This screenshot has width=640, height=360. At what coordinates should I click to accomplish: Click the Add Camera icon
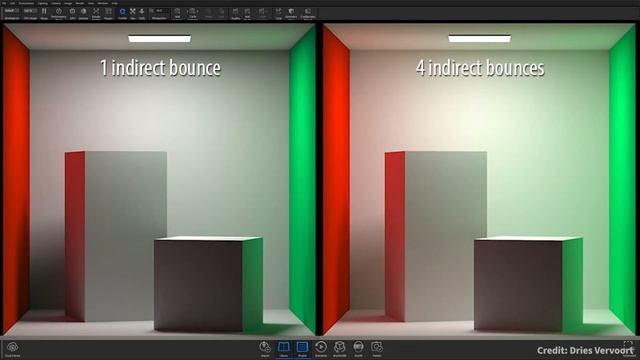177,11
